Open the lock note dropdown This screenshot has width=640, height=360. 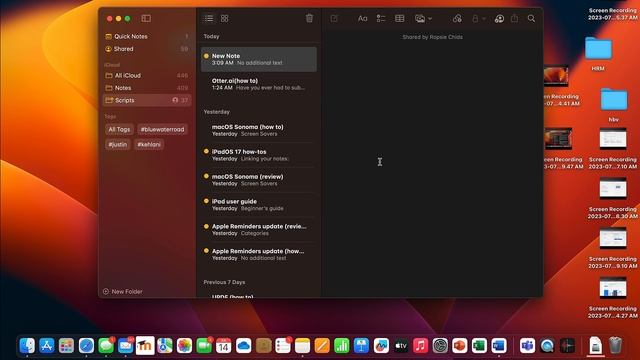point(478,18)
